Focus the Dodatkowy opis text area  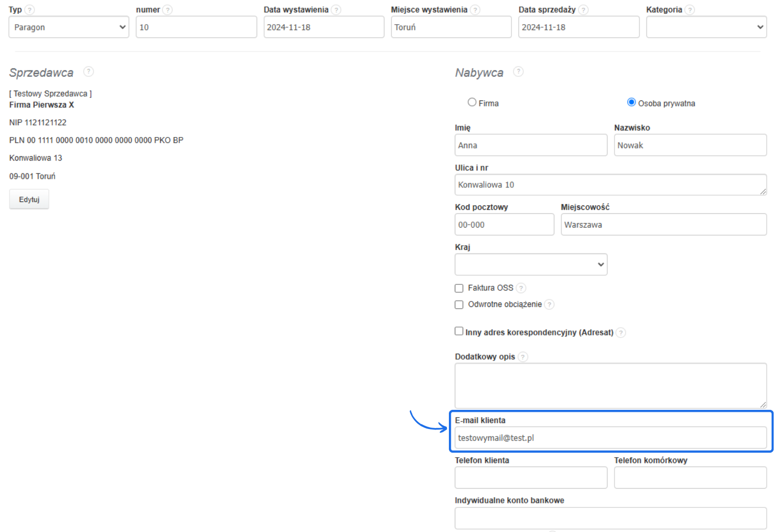point(610,386)
